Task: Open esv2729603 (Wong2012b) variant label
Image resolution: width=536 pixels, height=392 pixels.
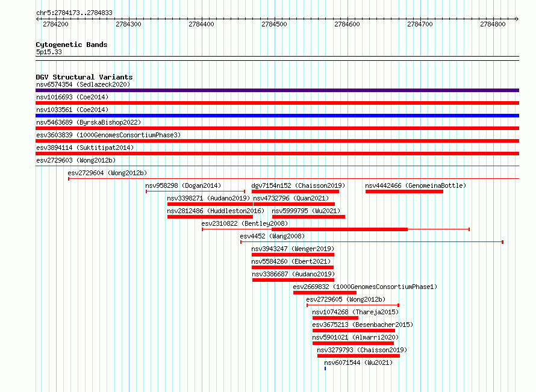Action: [76, 160]
